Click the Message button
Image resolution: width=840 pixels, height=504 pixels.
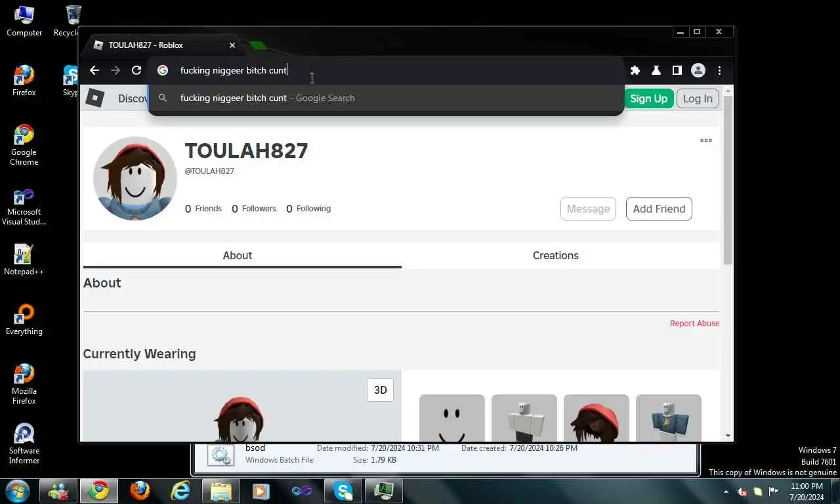pos(588,209)
